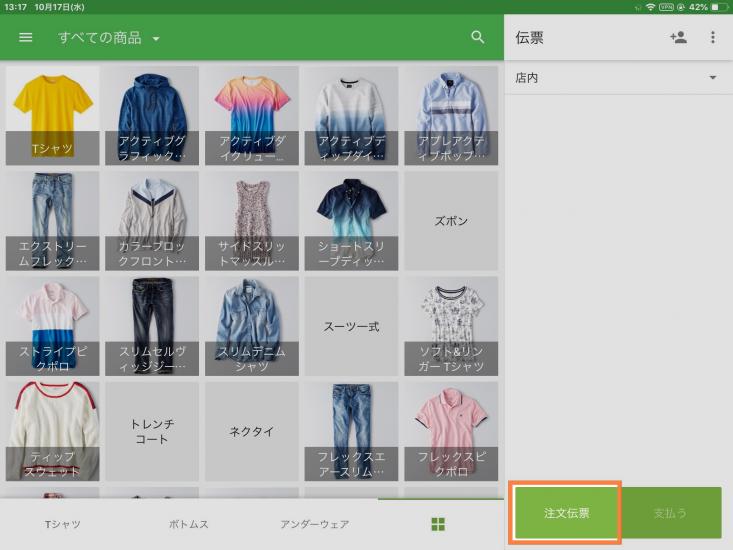This screenshot has width=733, height=550.
Task: Add the ストライプピクポロ item
Action: (52, 326)
